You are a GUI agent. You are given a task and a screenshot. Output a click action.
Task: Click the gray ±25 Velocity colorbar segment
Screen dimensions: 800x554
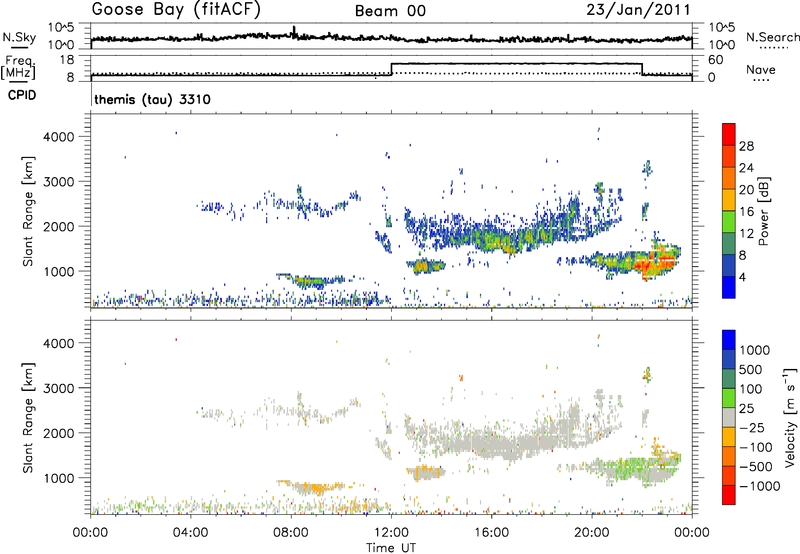pyautogui.click(x=729, y=417)
